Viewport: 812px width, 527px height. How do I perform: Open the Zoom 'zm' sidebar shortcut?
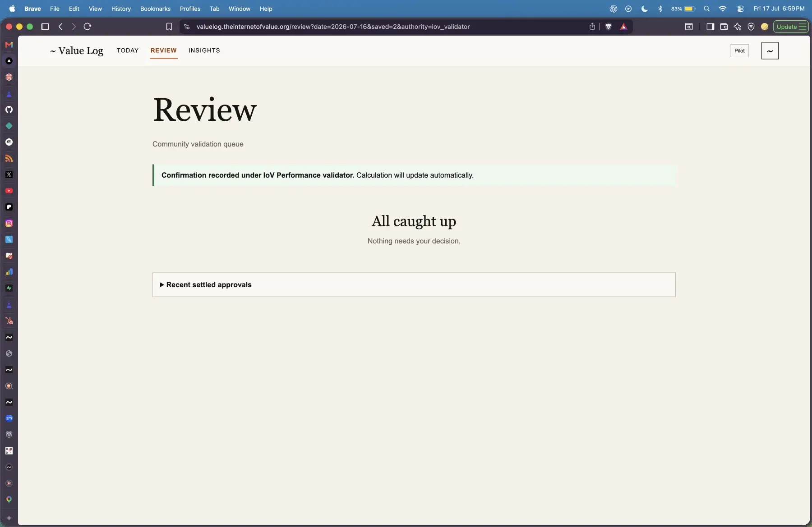[9, 418]
